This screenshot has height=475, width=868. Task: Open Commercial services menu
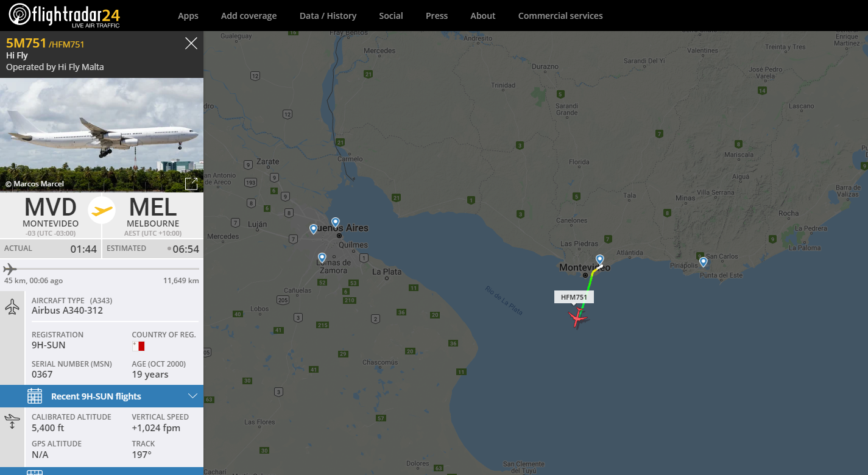(560, 16)
